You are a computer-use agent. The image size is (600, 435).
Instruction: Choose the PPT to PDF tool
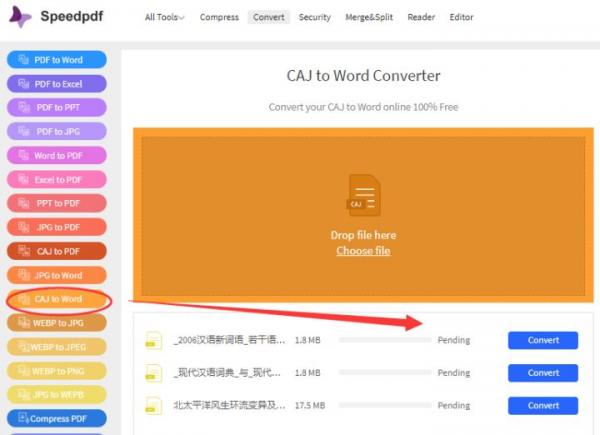tap(57, 203)
